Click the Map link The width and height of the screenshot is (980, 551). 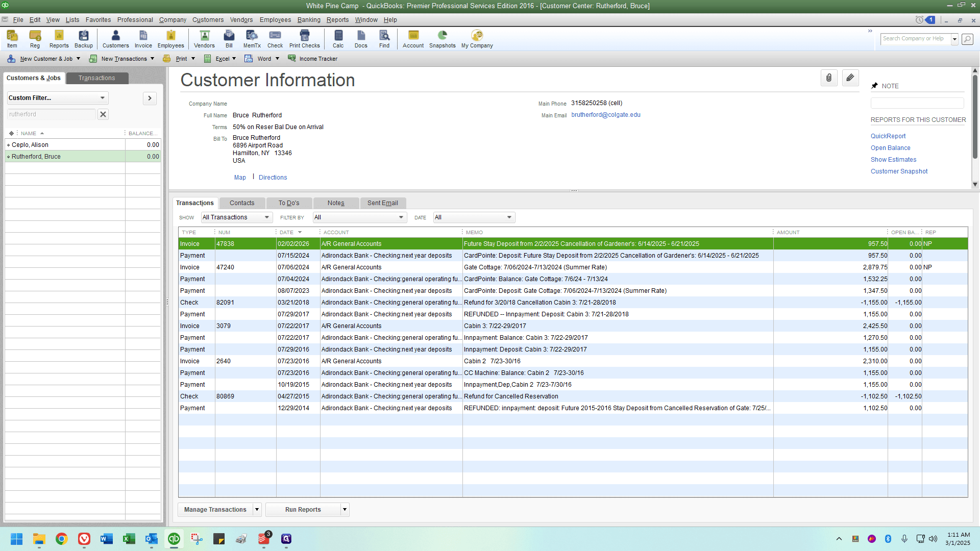coord(240,178)
